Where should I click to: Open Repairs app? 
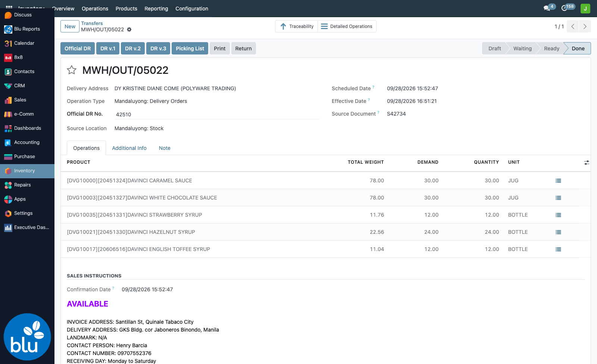pyautogui.click(x=27, y=185)
